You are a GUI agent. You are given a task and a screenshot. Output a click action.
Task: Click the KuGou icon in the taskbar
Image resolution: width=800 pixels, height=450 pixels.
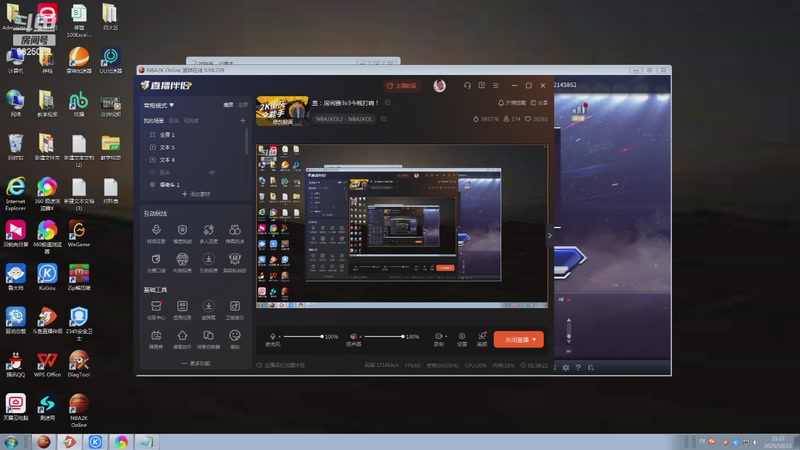[x=95, y=442]
